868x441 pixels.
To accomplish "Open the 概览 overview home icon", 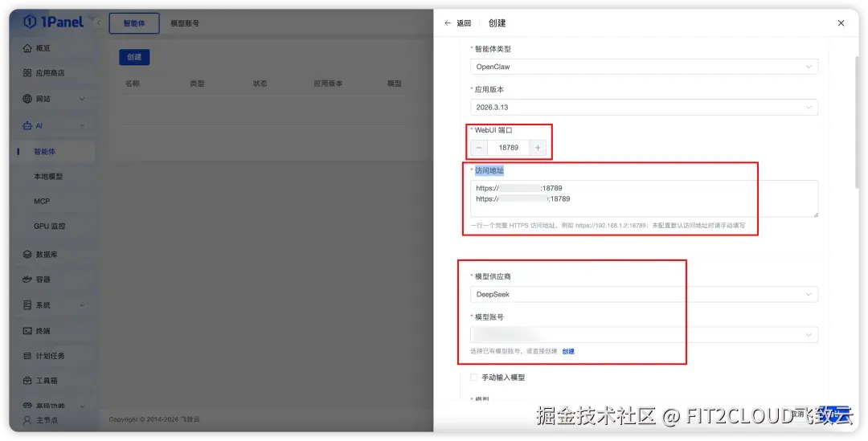I will [x=27, y=48].
